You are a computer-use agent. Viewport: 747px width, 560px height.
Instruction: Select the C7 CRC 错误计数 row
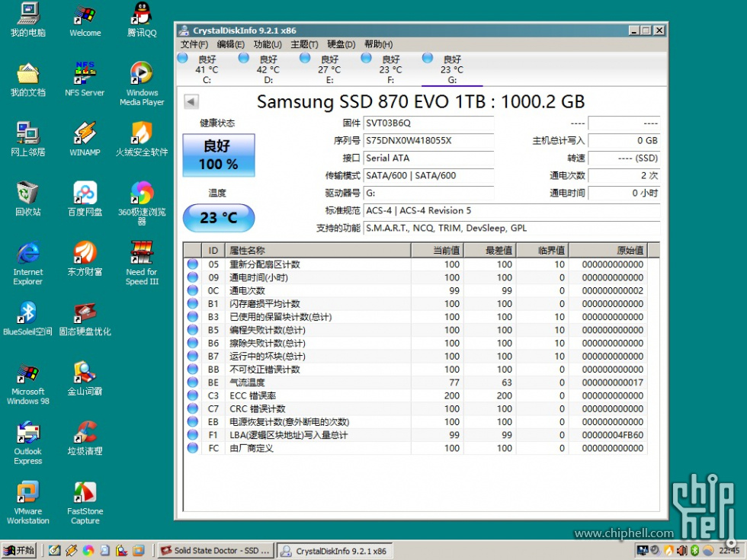416,408
